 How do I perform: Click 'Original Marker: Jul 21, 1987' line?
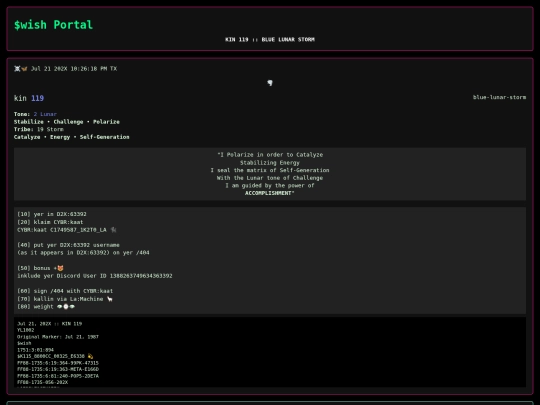coord(58,337)
